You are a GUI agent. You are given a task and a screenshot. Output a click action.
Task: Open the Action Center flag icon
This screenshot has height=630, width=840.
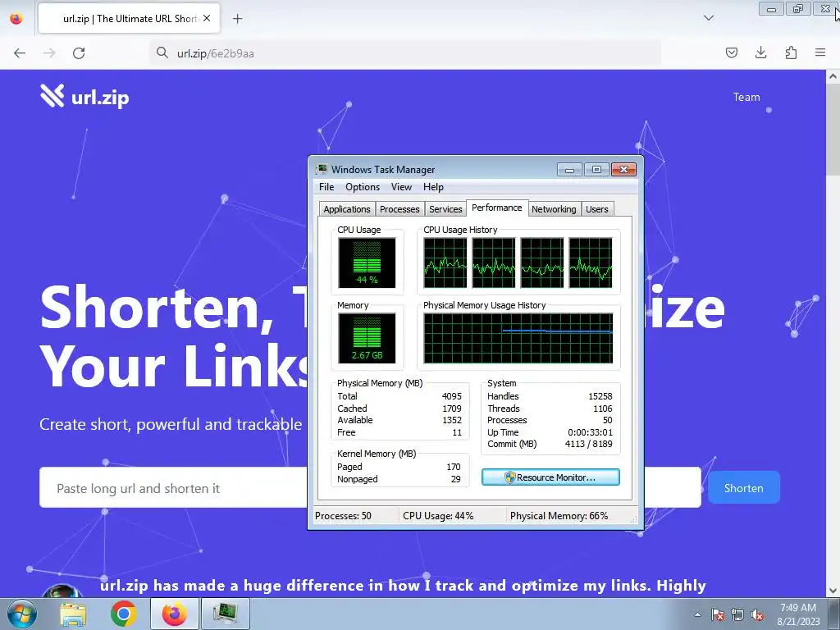point(718,614)
